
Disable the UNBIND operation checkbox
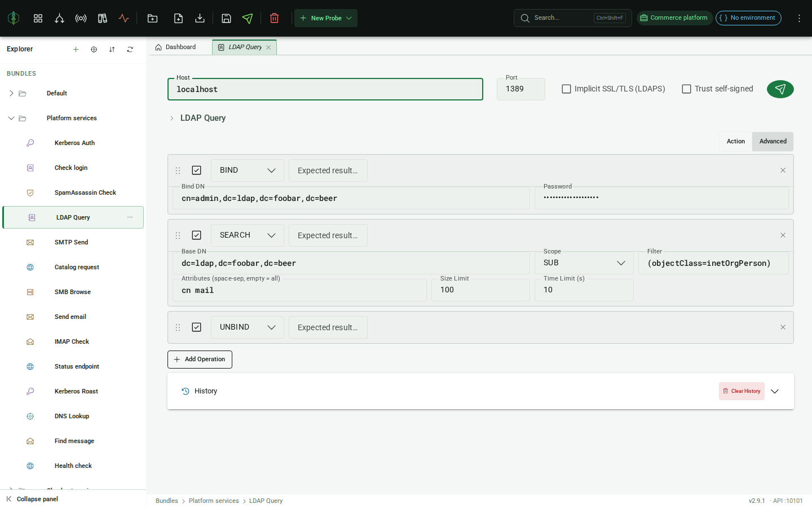tap(196, 327)
